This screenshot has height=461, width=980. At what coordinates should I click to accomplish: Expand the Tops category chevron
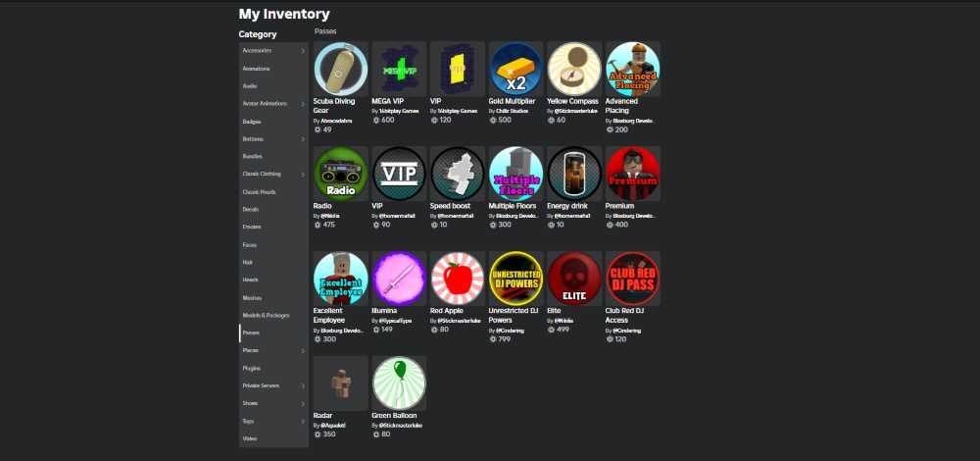point(303,421)
